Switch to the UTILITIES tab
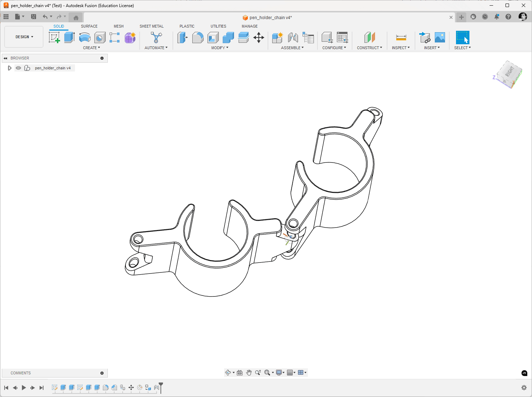This screenshot has height=397, width=532. [x=218, y=26]
